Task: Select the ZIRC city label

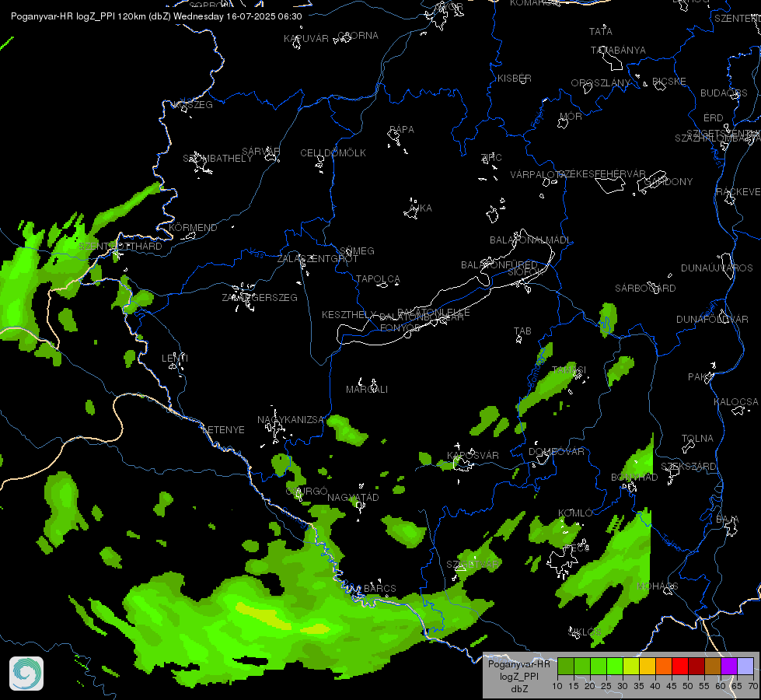Action: click(491, 157)
